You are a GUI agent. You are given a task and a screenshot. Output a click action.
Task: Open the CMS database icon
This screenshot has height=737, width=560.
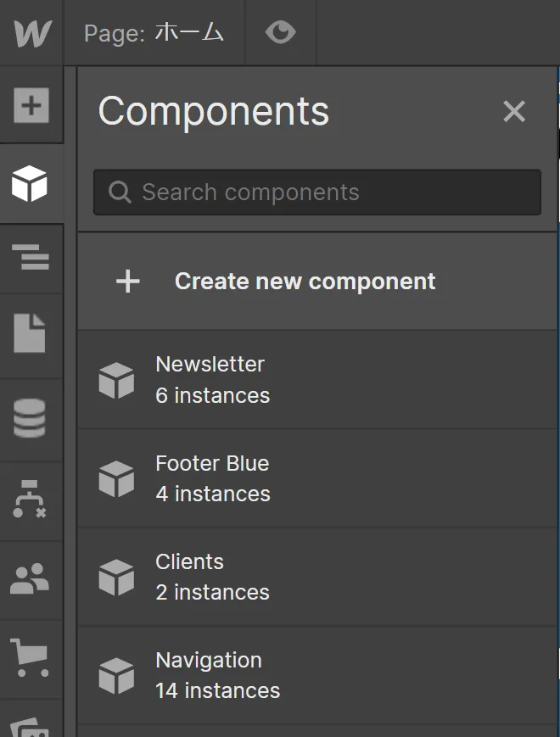click(x=31, y=418)
